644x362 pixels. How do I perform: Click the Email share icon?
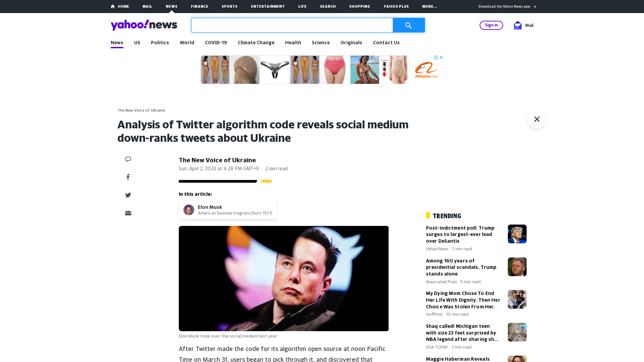(x=128, y=213)
